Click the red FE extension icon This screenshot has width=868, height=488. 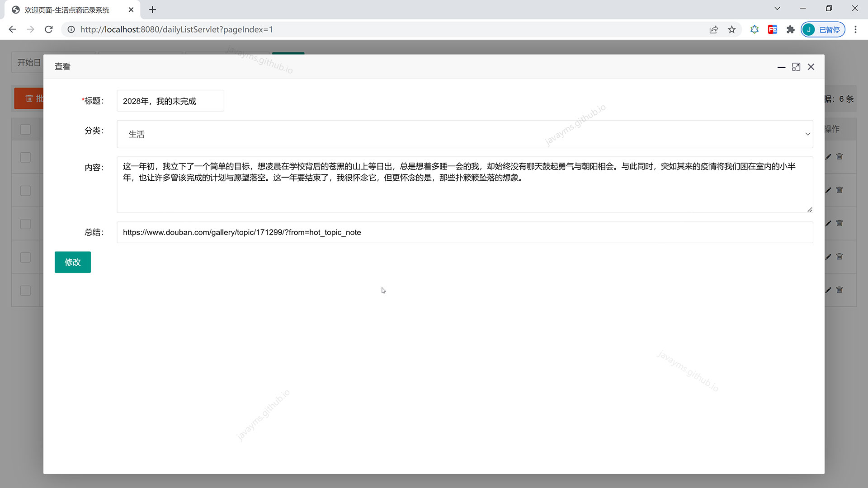click(772, 30)
